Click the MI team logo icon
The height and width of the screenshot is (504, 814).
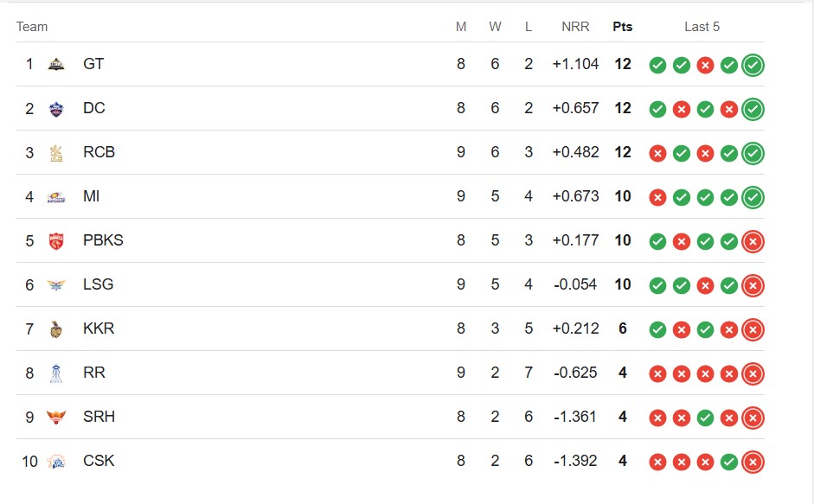(x=56, y=197)
